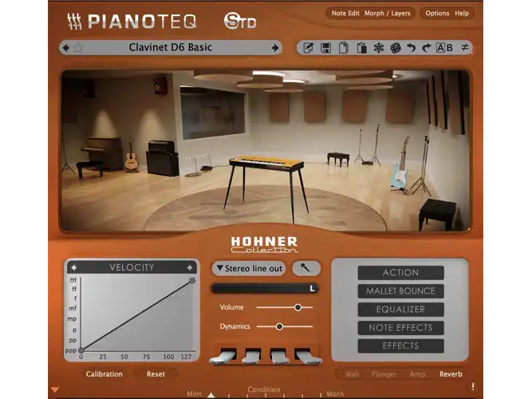
Task: Open the edit preset pencil icon
Action: pyautogui.click(x=308, y=48)
